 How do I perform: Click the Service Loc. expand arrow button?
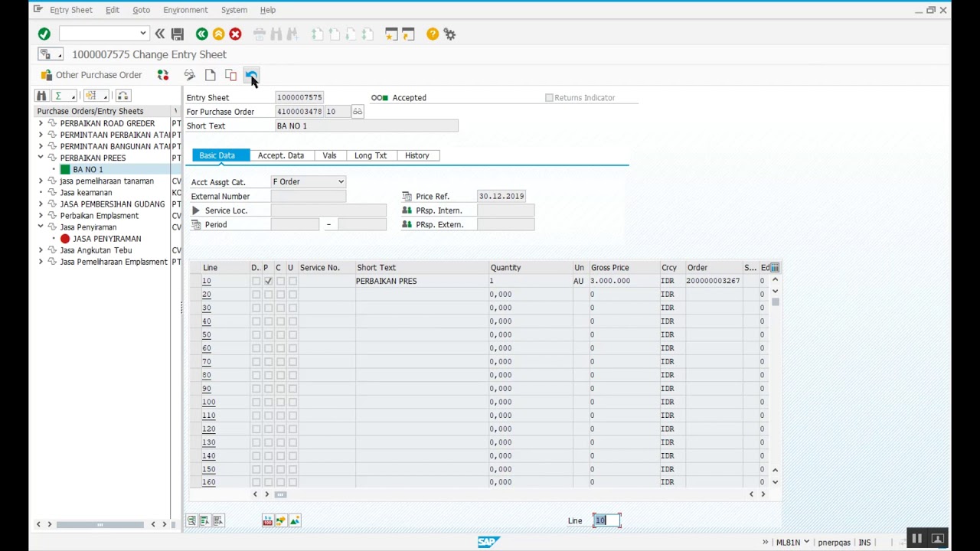tap(196, 210)
